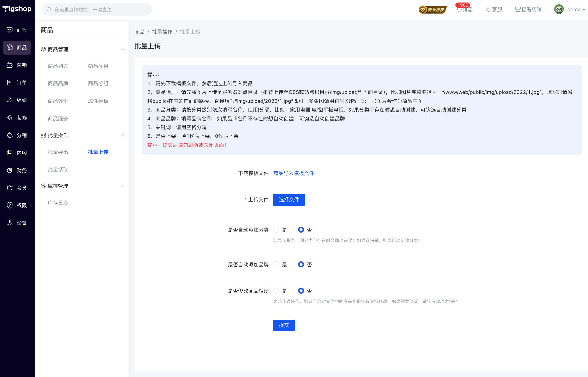This screenshot has height=377, width=588.
Task: Open Product List menu item
Action: (58, 66)
